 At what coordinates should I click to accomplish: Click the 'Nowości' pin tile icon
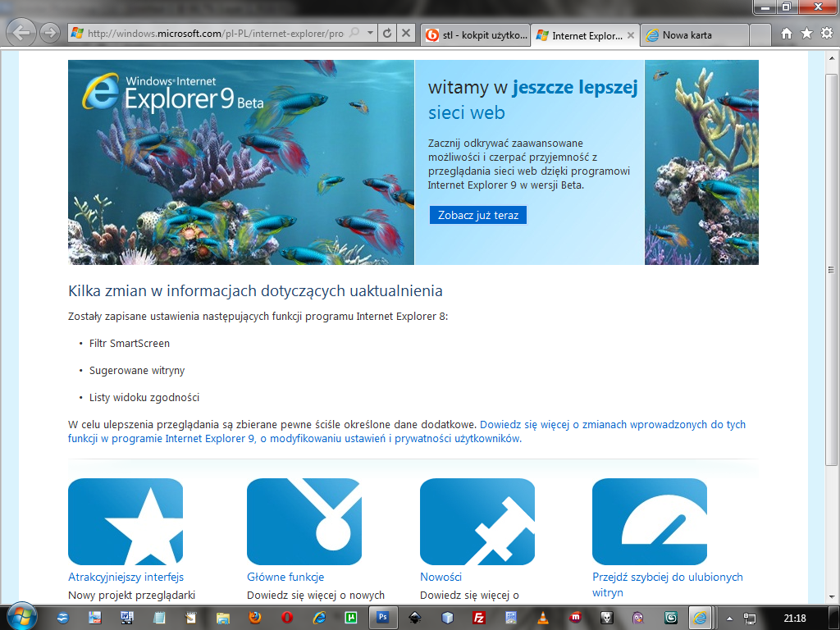477,521
